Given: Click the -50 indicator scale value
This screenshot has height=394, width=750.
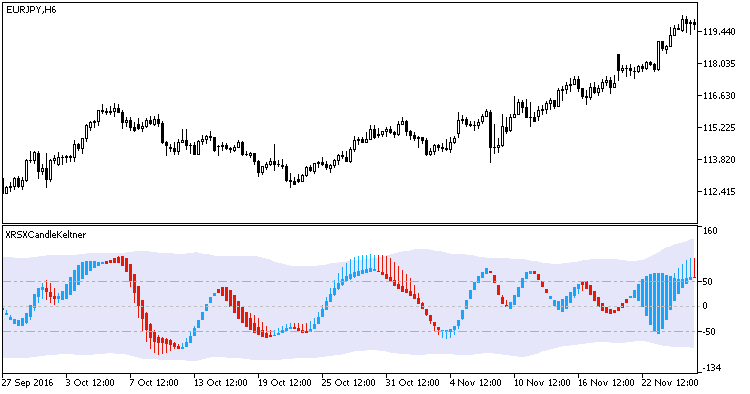Looking at the screenshot, I should [709, 332].
